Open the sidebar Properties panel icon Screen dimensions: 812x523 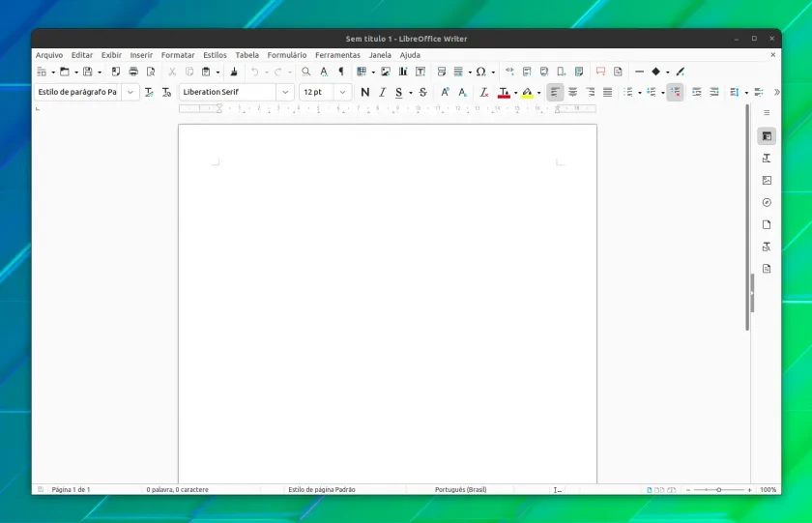(x=767, y=136)
